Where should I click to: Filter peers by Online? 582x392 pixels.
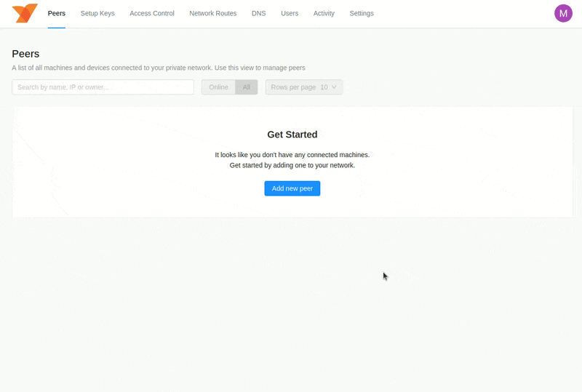[x=218, y=87]
